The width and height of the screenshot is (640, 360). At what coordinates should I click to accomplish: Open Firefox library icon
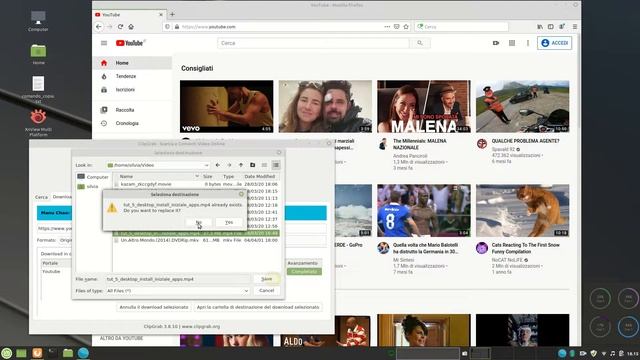click(540, 27)
